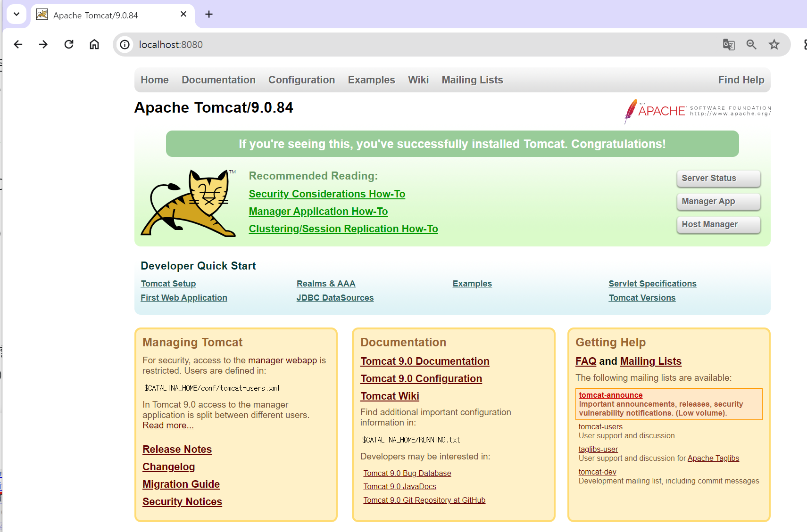Viewport: 807px width, 532px height.
Task: Click the Apache Software Foundation feather logo
Action: (x=698, y=111)
